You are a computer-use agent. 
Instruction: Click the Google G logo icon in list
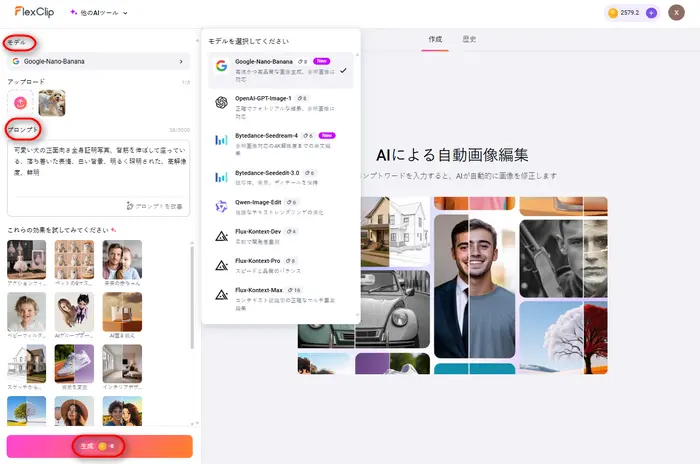(x=221, y=66)
